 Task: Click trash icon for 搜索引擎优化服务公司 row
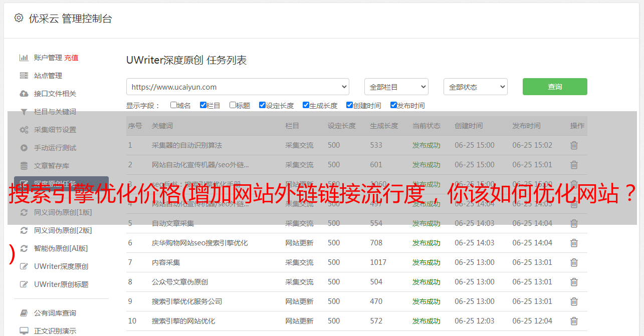[x=574, y=301]
